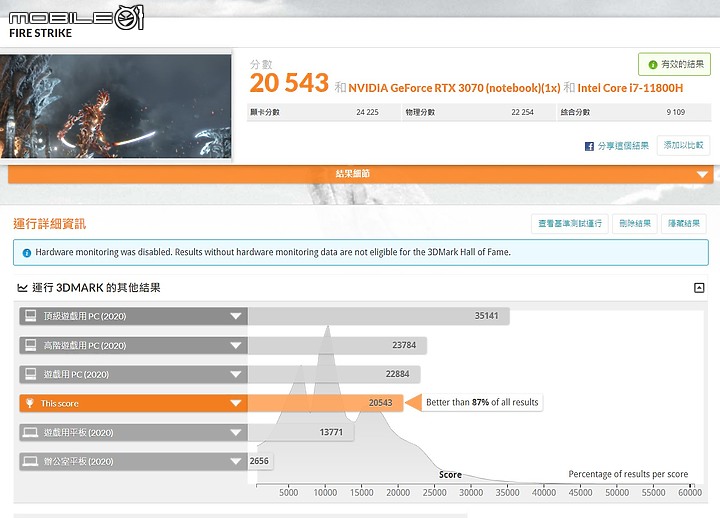
Task: Expand the orange 結果細節 bar arrow
Action: tap(702, 175)
